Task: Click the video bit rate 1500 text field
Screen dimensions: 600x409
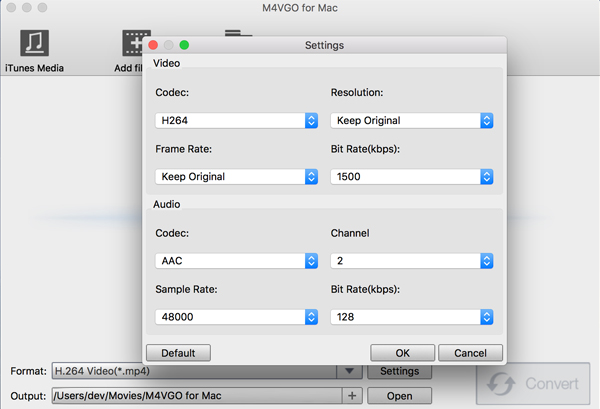Action: [x=406, y=177]
